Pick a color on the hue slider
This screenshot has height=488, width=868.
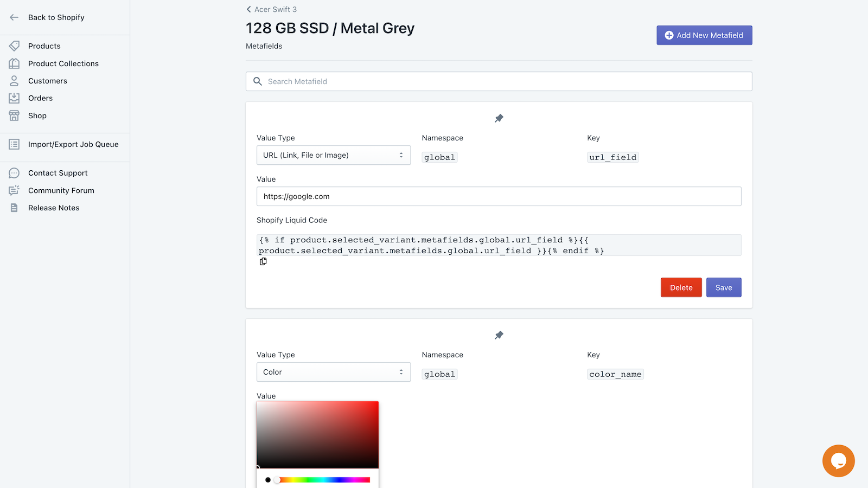[x=323, y=479]
